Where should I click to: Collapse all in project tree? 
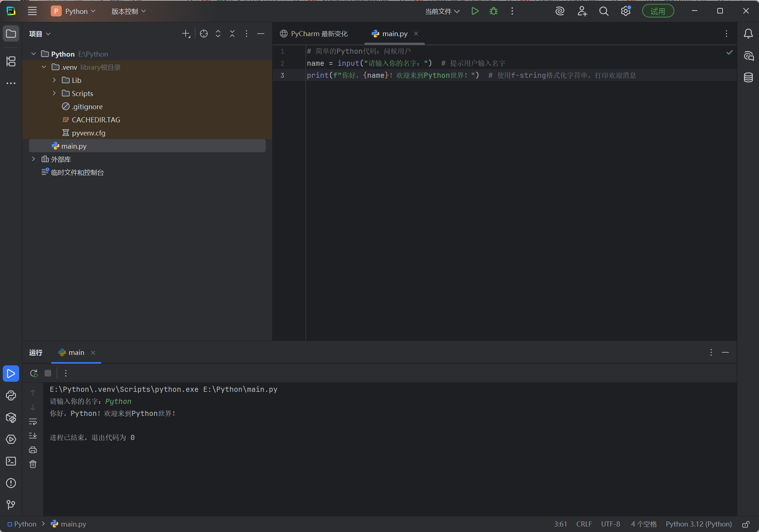coord(232,34)
